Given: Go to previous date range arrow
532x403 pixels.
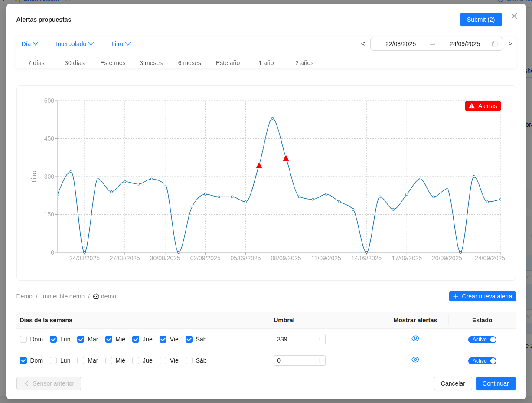Looking at the screenshot, I should (363, 44).
